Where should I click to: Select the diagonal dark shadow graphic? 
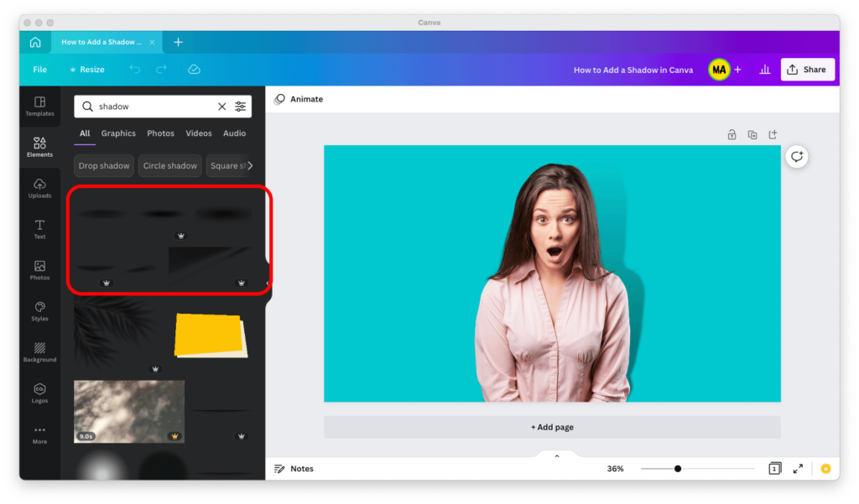click(210, 267)
